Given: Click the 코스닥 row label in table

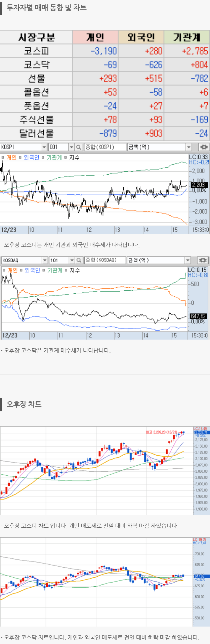Looking at the screenshot, I should [x=36, y=65].
